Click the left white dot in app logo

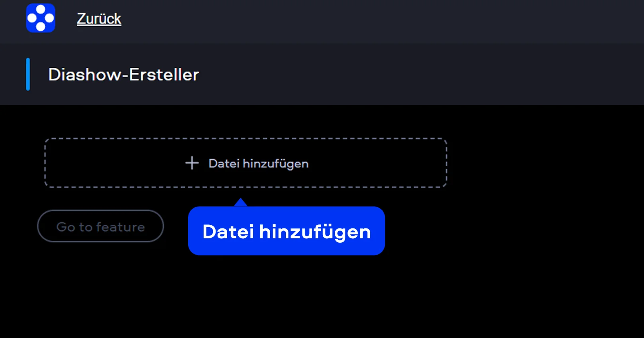pyautogui.click(x=32, y=18)
